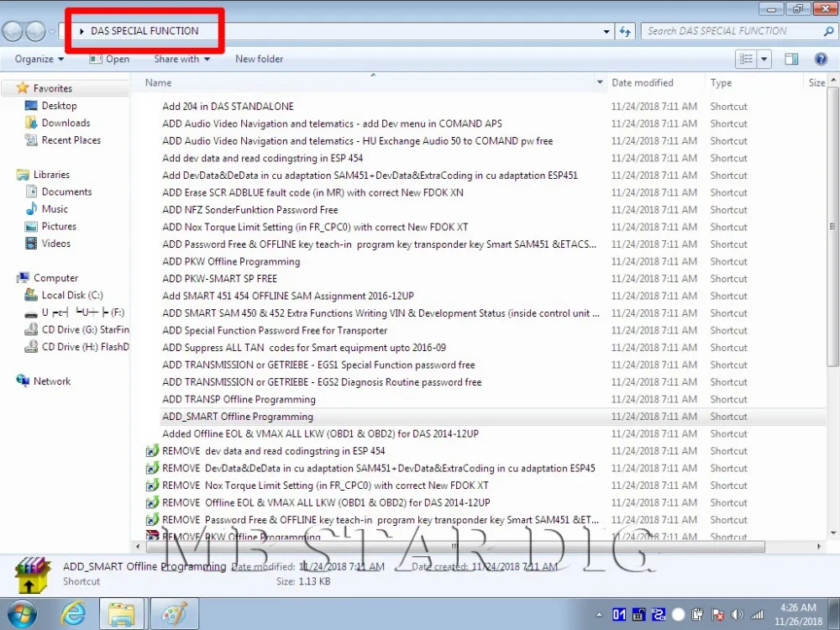Click the Change your view icon
This screenshot has width=840, height=630.
coord(746,59)
